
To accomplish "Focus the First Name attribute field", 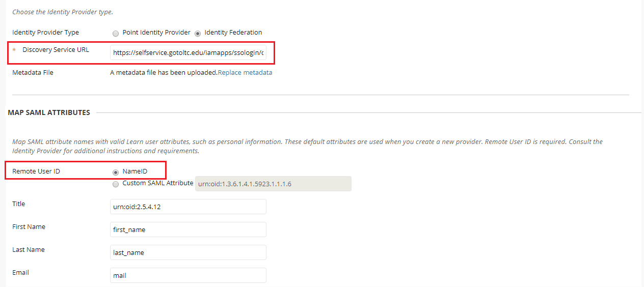I will pyautogui.click(x=188, y=229).
